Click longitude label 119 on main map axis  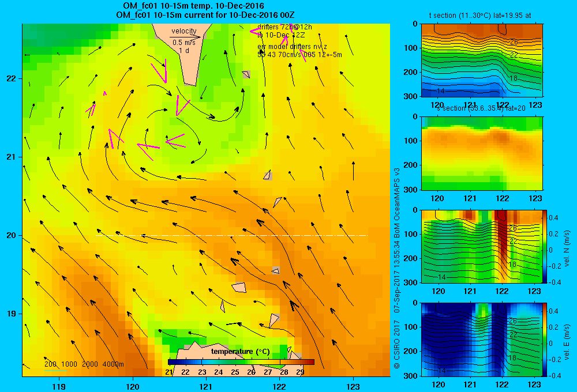click(59, 386)
